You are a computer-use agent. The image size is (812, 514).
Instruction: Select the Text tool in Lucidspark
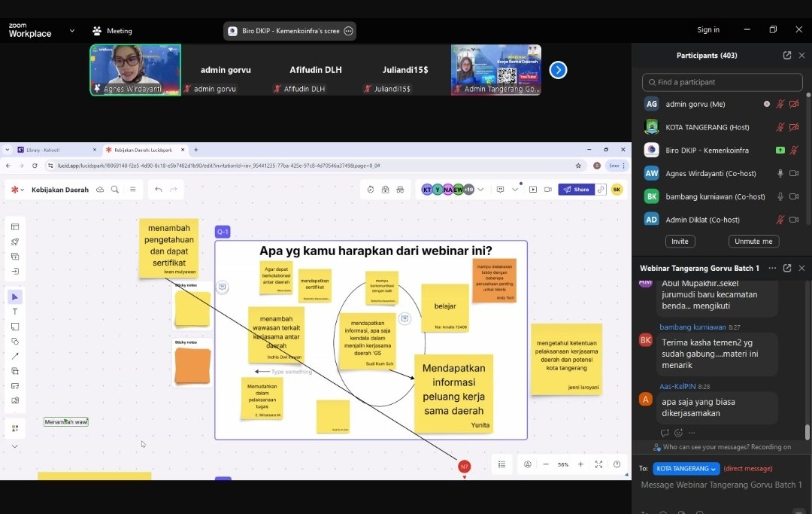[15, 312]
